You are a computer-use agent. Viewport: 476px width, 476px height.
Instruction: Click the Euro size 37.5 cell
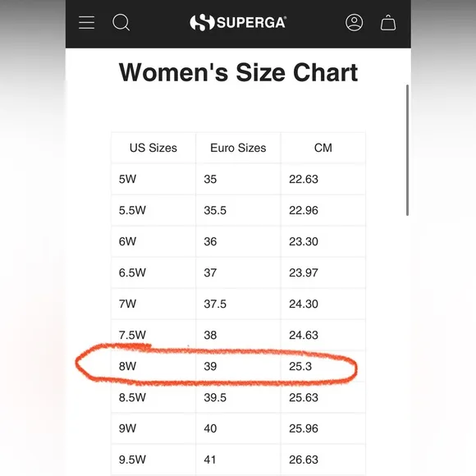238,304
